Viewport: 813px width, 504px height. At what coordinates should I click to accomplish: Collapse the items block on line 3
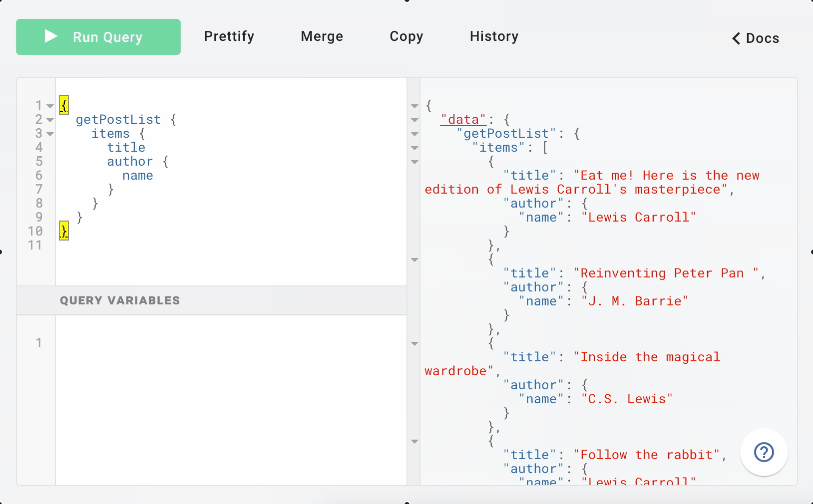tap(49, 134)
